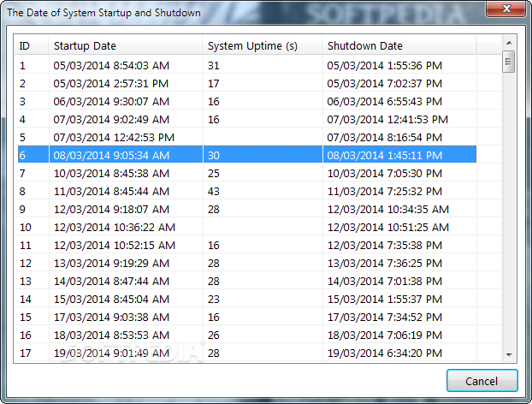Click uptime value 30 in highlighted row

point(214,156)
